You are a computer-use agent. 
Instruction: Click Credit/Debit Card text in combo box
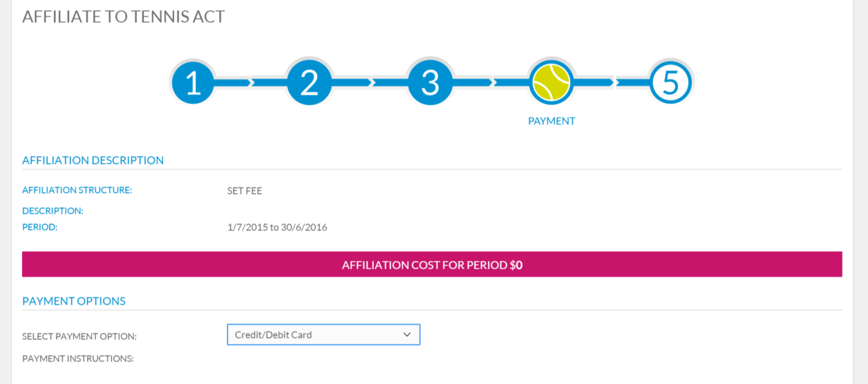click(x=274, y=335)
